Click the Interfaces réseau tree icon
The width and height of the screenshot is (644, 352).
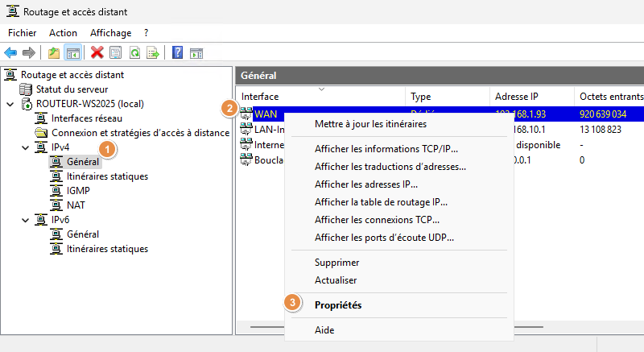[41, 118]
